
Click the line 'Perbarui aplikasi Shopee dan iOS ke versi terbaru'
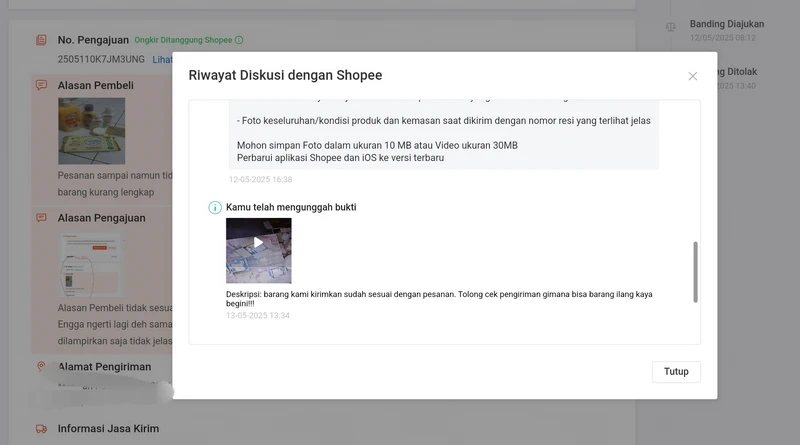pyautogui.click(x=340, y=158)
